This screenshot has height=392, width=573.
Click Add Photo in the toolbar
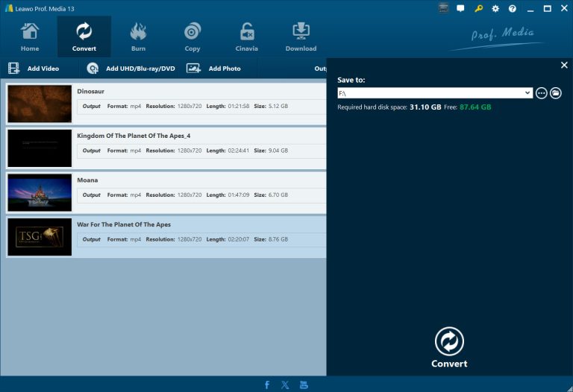pyautogui.click(x=214, y=69)
